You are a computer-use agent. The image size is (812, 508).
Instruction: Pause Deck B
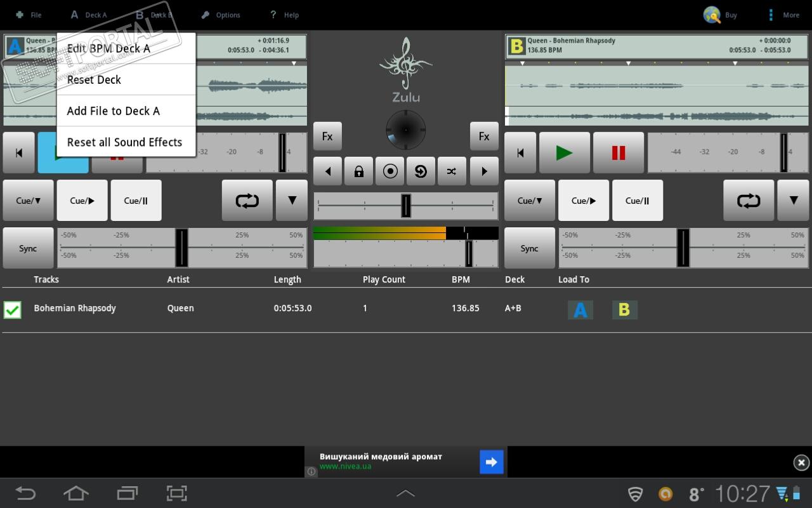tap(619, 152)
